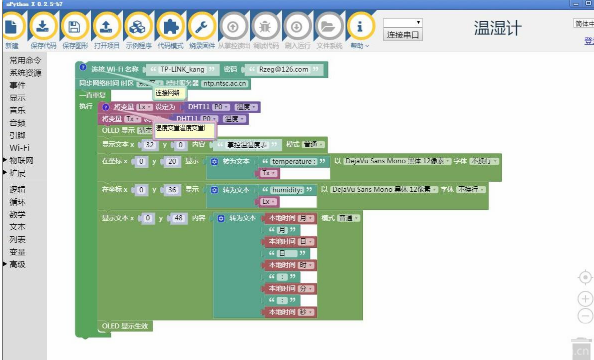Click the 打开项目 upload icon
The image size is (594, 360).
(106, 27)
